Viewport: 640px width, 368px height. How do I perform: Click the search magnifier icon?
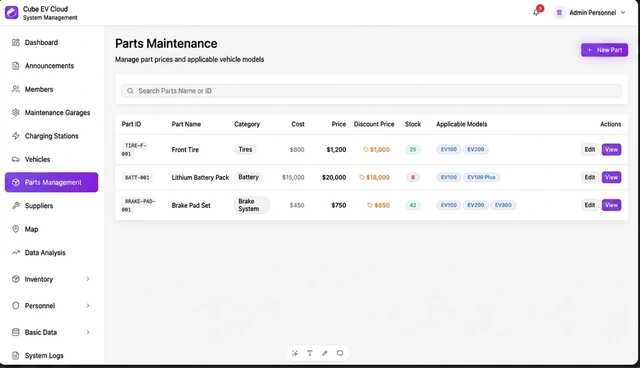coord(130,91)
